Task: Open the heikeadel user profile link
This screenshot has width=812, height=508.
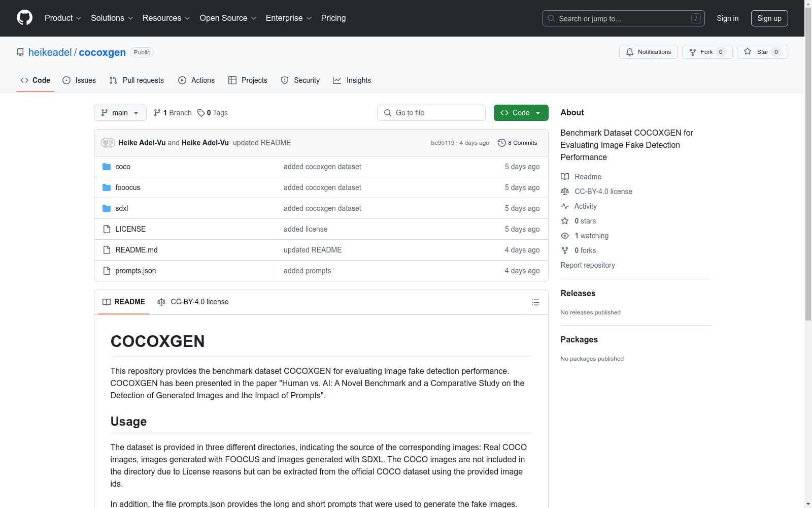Action: coord(50,52)
